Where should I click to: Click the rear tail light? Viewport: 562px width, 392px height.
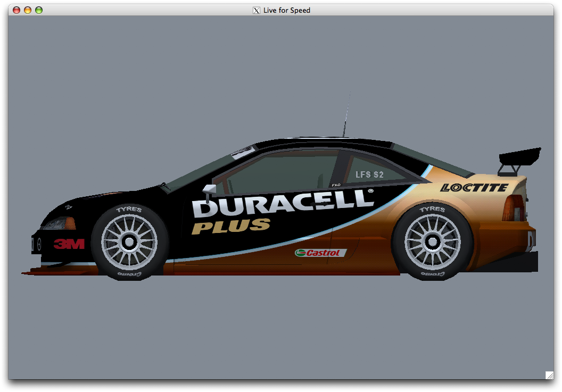[x=513, y=208]
